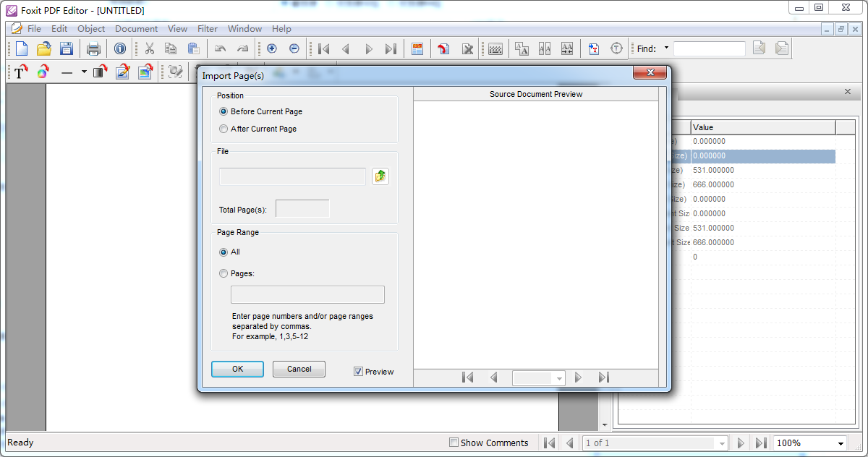Create a new blank document
Viewport: 868px width, 457px height.
coord(21,48)
